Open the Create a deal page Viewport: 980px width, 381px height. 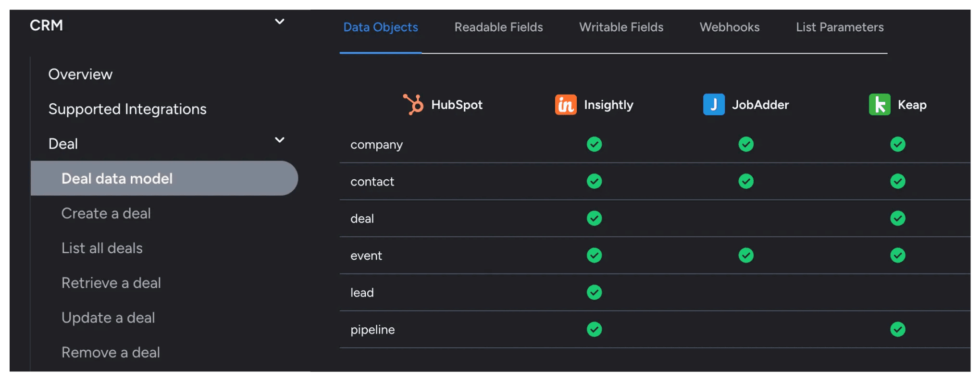tap(106, 213)
